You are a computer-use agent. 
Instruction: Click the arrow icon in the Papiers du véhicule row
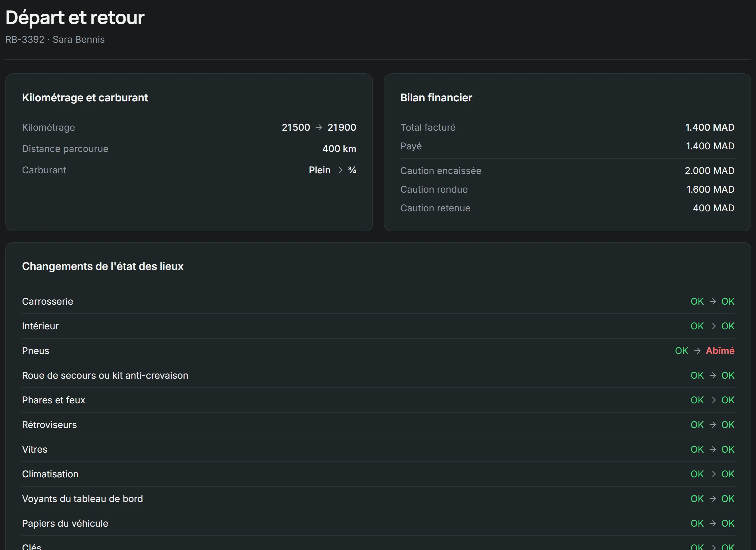tap(713, 524)
